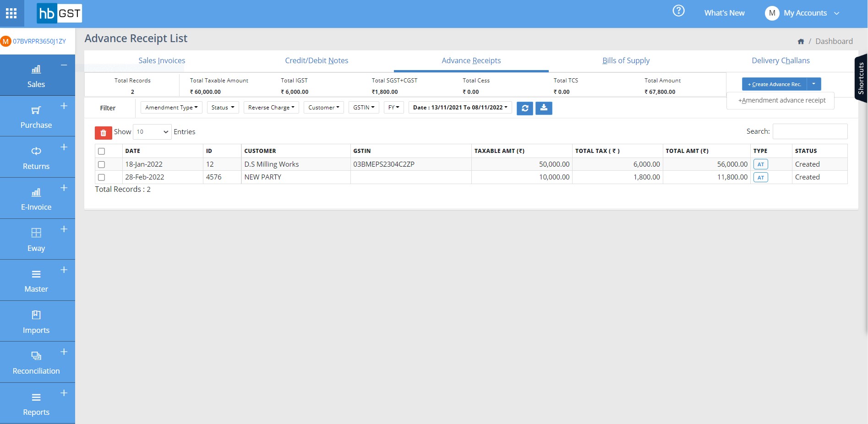This screenshot has height=424, width=868.
Task: Expand the Returns submenu plus
Action: (64, 147)
